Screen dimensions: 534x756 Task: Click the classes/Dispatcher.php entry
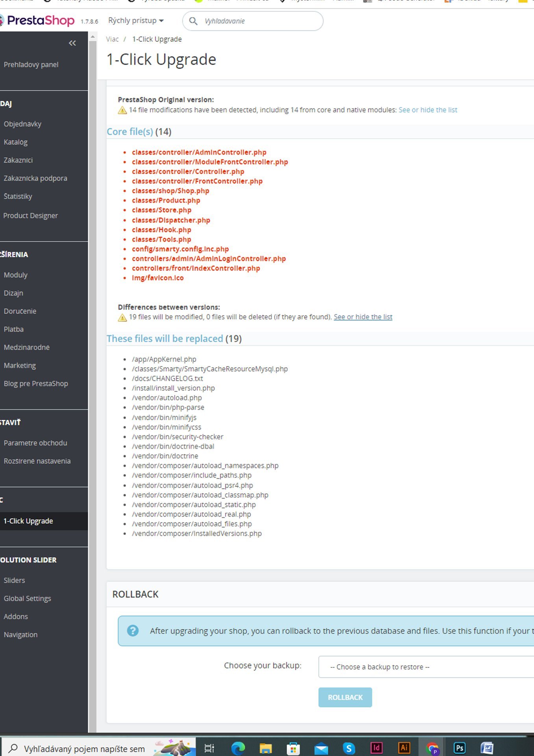171,220
